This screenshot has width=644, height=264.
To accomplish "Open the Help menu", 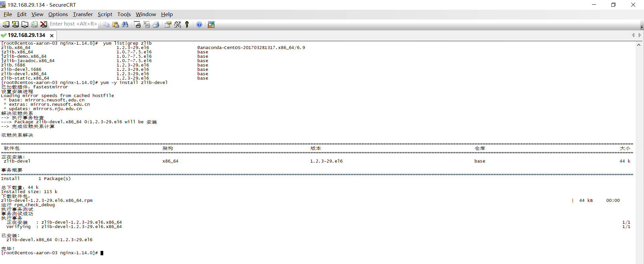I will tap(167, 14).
